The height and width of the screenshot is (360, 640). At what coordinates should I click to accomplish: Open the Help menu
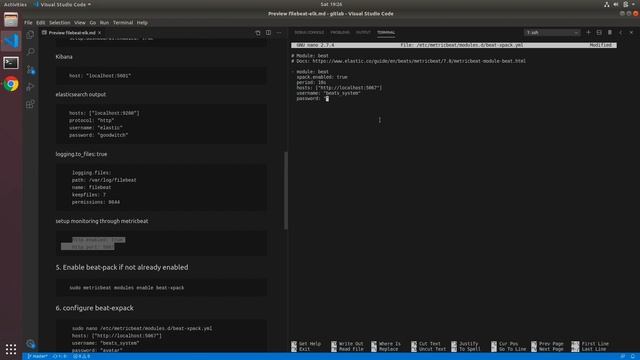(x=142, y=23)
